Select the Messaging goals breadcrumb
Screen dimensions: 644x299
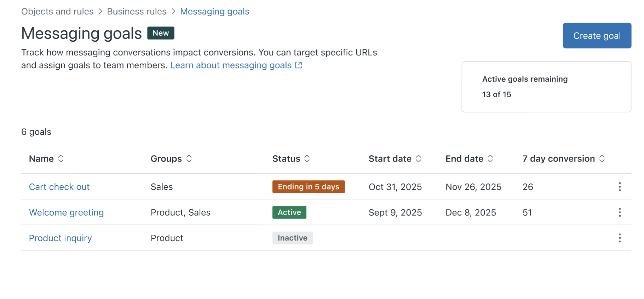coord(215,11)
